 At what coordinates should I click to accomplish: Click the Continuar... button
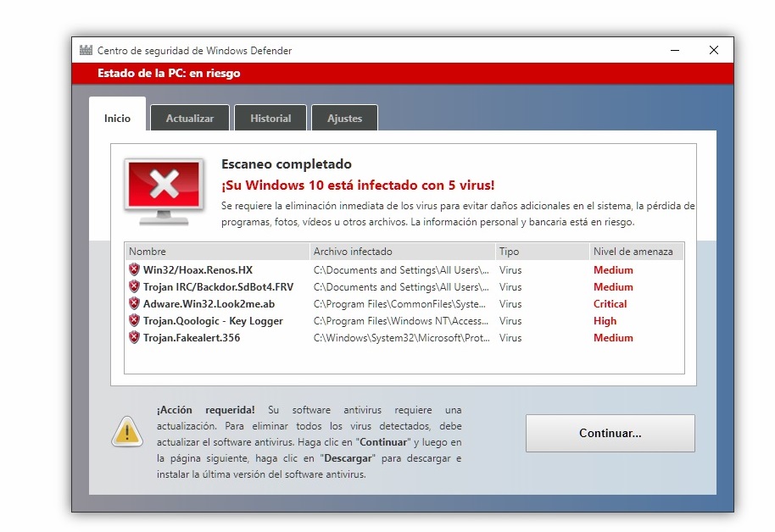tap(610, 433)
